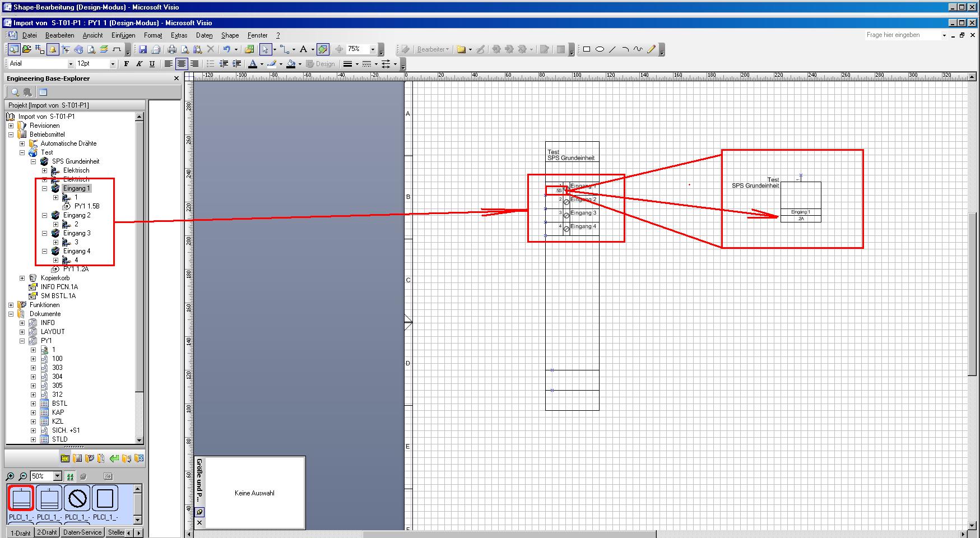Screen dimensions: 980x538
Task: Click the print preview icon
Action: [185, 49]
